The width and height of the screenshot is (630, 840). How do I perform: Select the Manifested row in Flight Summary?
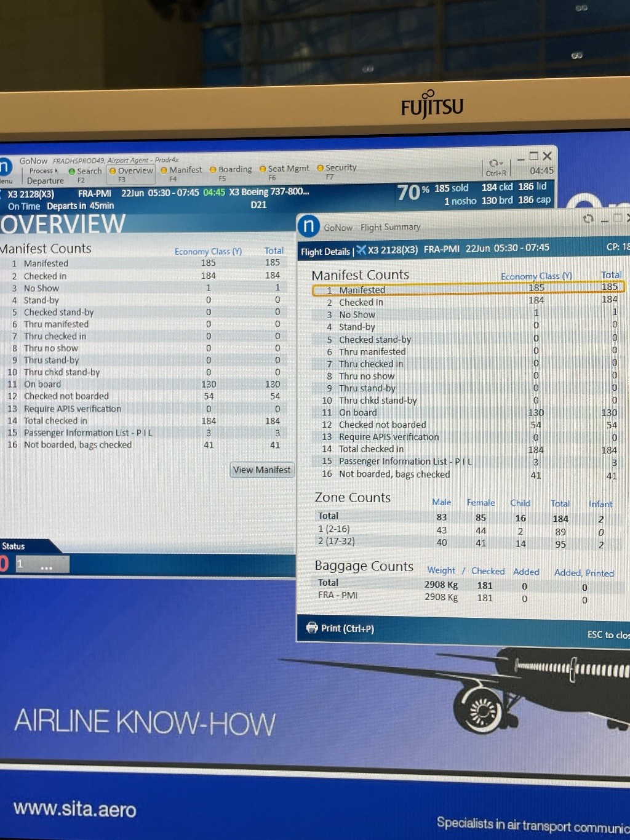468,289
